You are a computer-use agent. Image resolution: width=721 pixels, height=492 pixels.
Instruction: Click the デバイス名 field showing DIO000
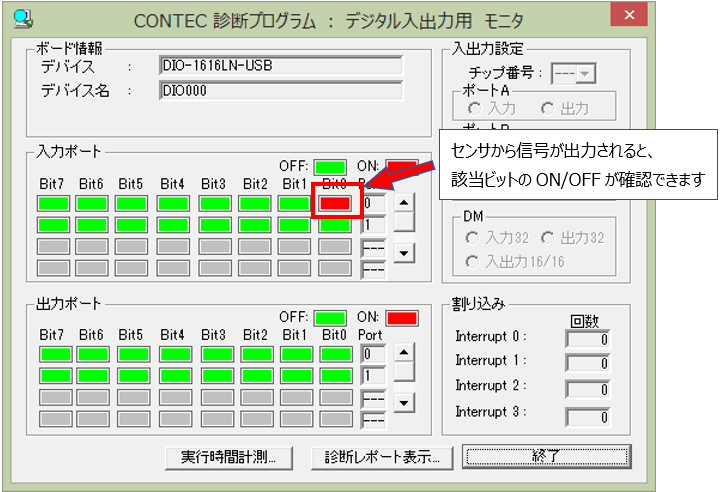280,91
